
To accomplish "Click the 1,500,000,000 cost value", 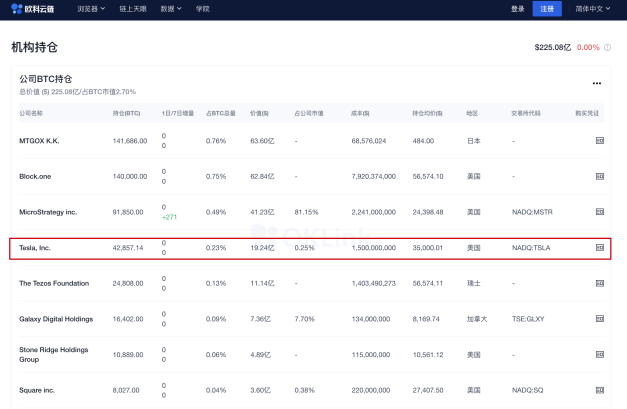I will click(373, 247).
